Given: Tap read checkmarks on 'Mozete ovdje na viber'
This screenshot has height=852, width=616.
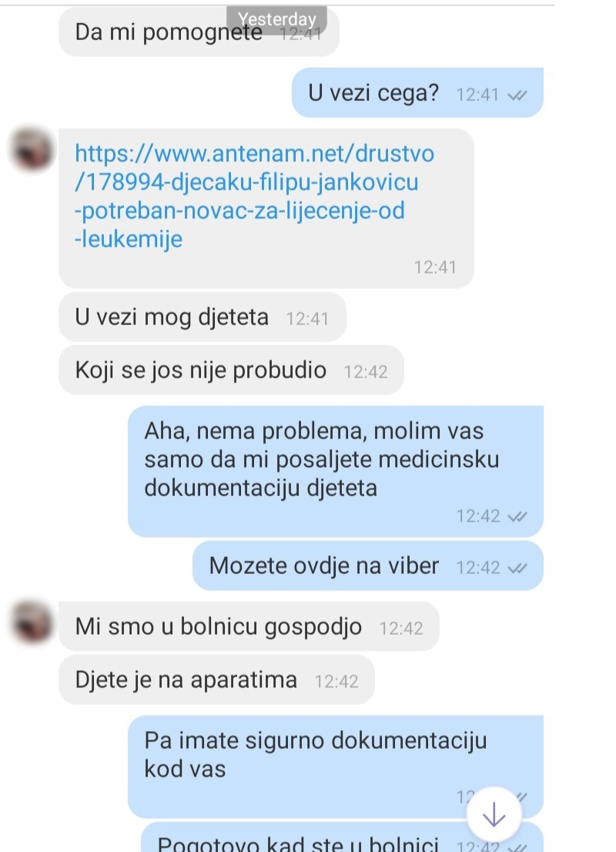Looking at the screenshot, I should pyautogui.click(x=517, y=569).
